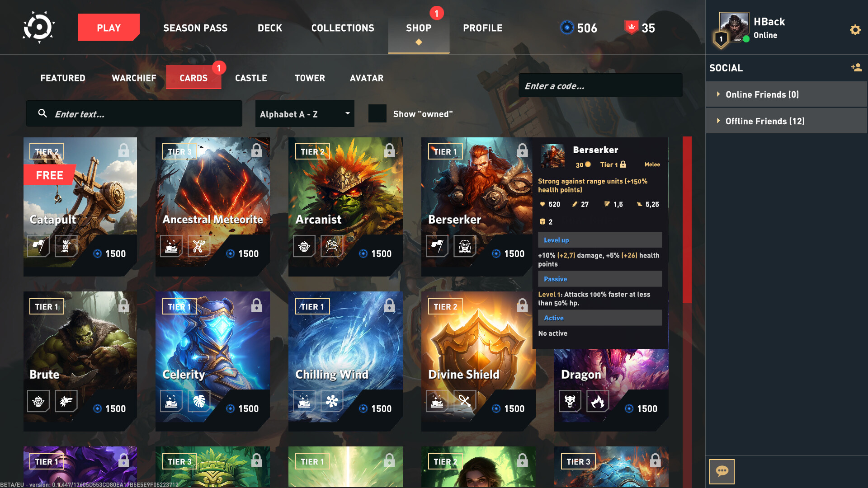This screenshot has height=488, width=868.
Task: Click the Enter a code field
Action: 600,86
